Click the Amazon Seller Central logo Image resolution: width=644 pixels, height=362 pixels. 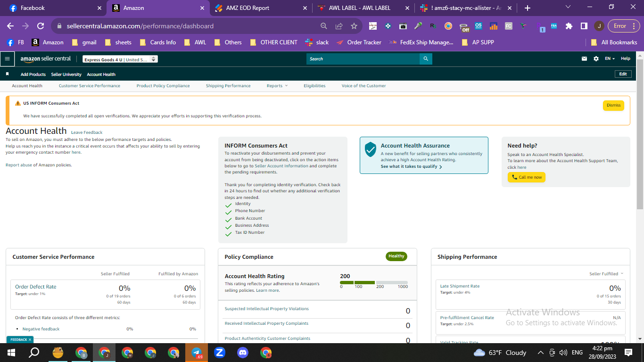(46, 59)
